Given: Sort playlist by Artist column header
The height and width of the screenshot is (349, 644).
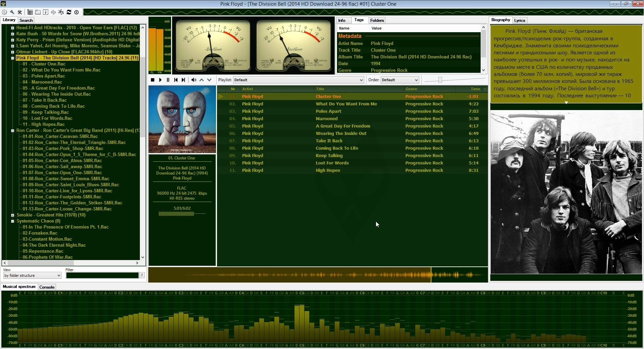Looking at the screenshot, I should 277,89.
